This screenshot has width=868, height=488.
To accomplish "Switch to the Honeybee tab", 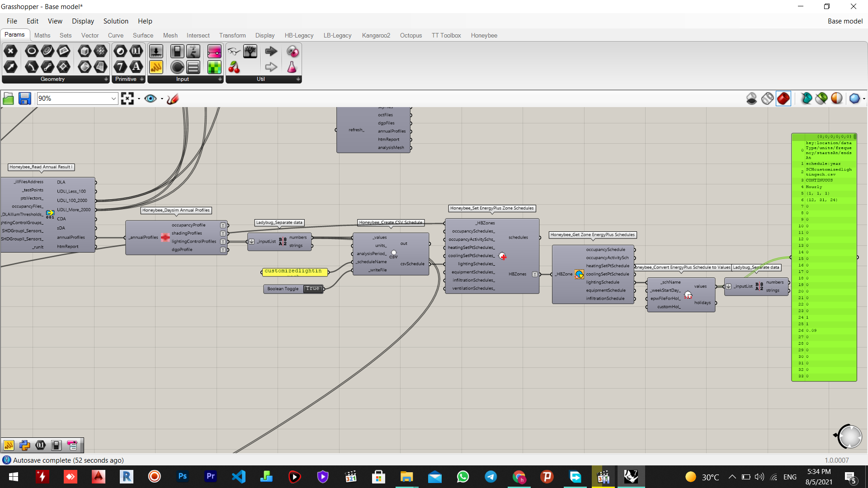I will tap(484, 35).
